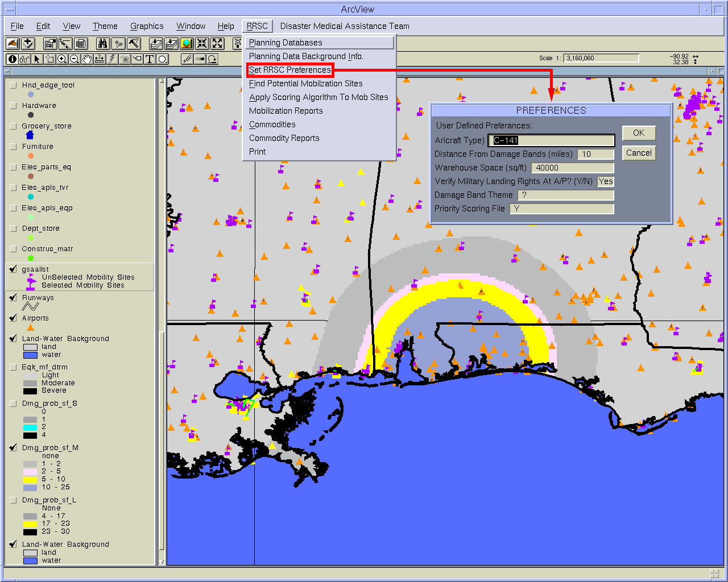Click the Damage Band Theme field
728x582 pixels.
566,195
